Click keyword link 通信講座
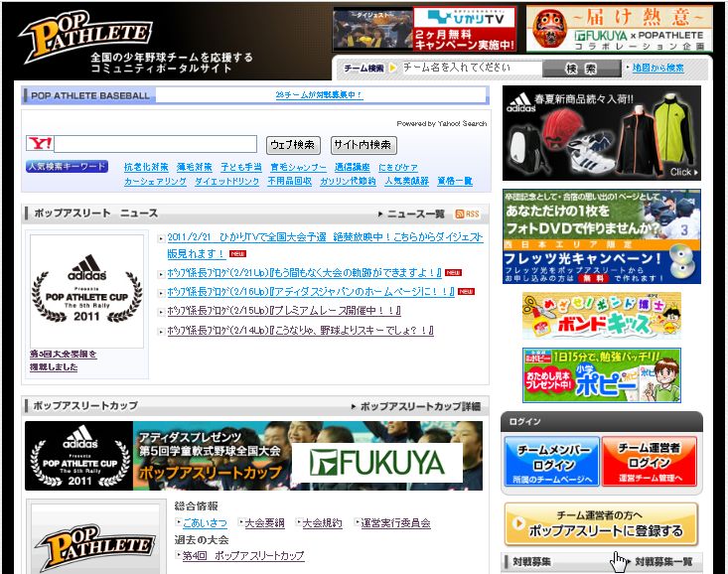 [x=353, y=167]
